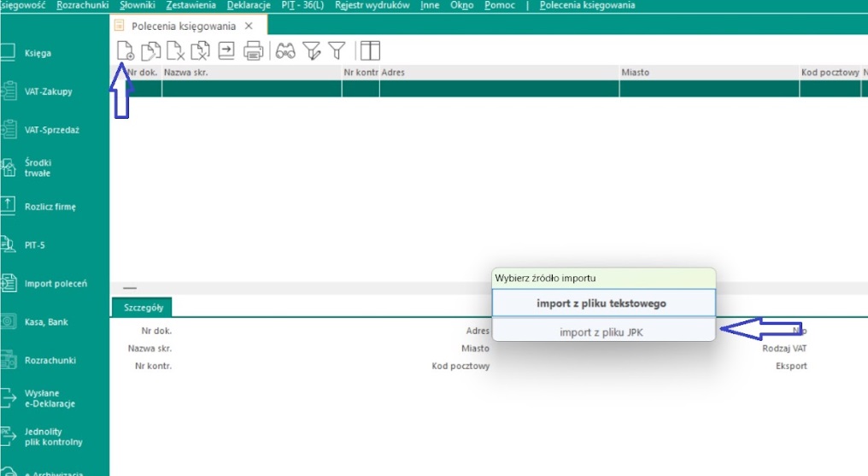
Task: Open the Okno menu
Action: (461, 5)
